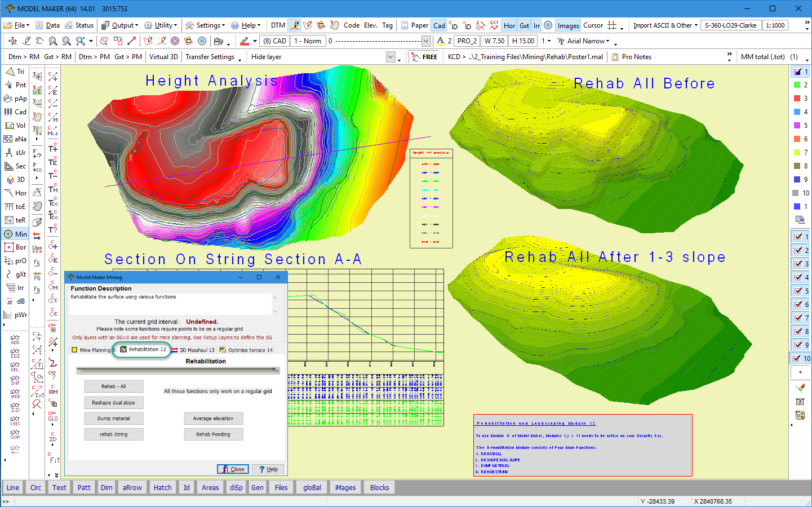Open the Vol volume tool
The image size is (812, 507).
point(15,126)
